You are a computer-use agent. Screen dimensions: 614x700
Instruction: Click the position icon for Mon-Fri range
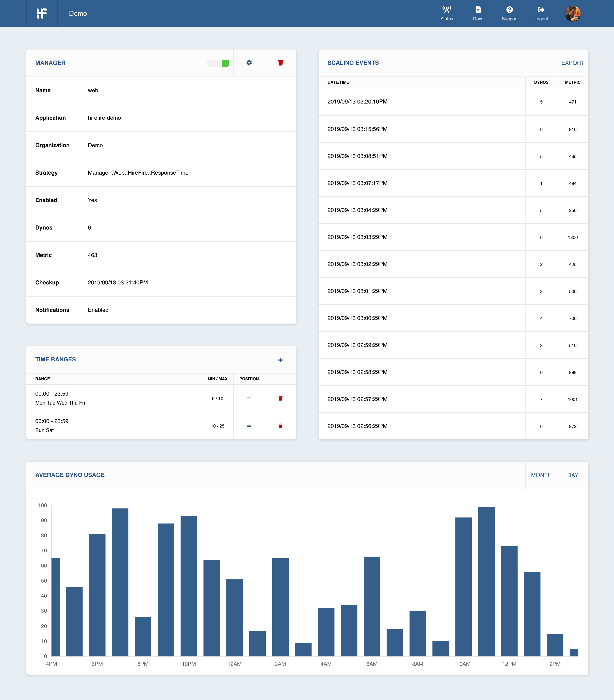(x=249, y=398)
